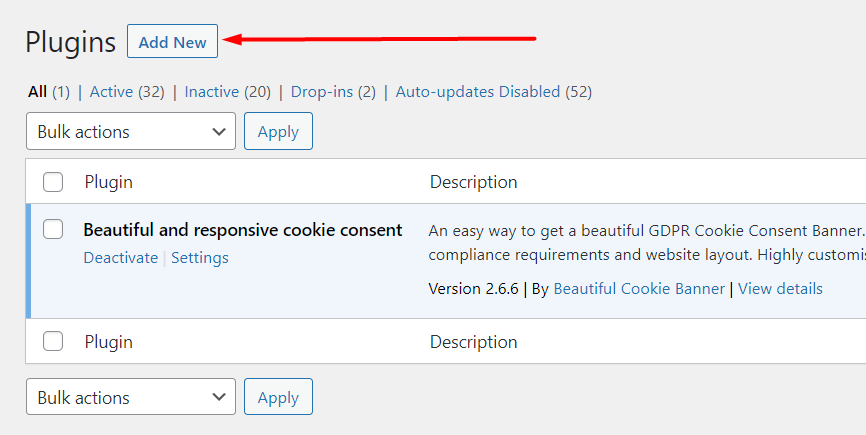
Task: Show Auto-updates Disabled (52) plugins
Action: (x=494, y=92)
